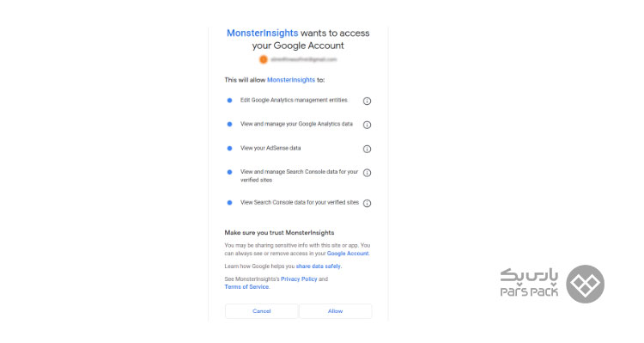Click the orange account avatar icon
This screenshot has height=343, width=644.
264,59
